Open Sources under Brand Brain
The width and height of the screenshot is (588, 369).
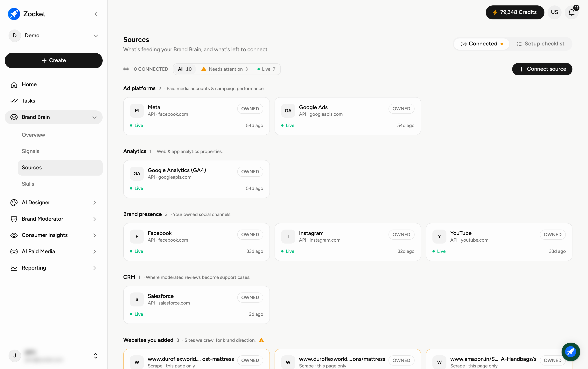tap(60, 168)
